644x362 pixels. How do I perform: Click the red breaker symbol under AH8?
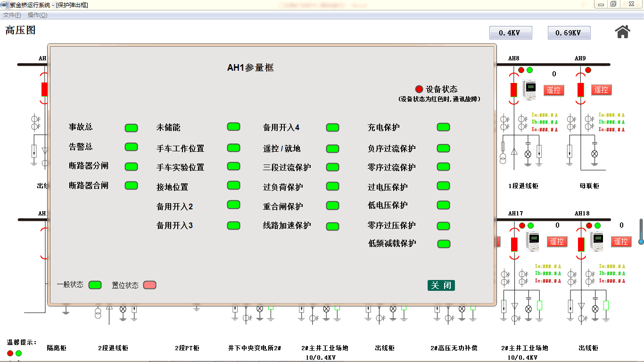click(x=514, y=90)
